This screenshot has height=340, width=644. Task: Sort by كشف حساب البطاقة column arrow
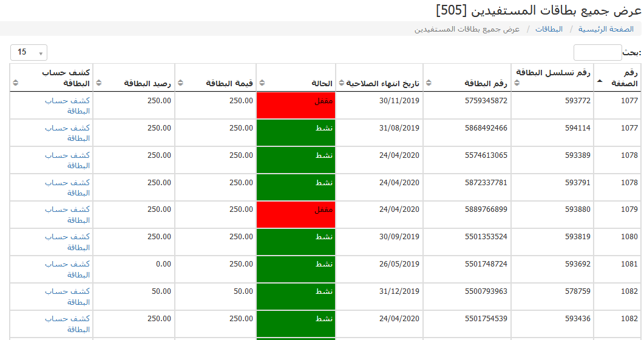(x=16, y=83)
